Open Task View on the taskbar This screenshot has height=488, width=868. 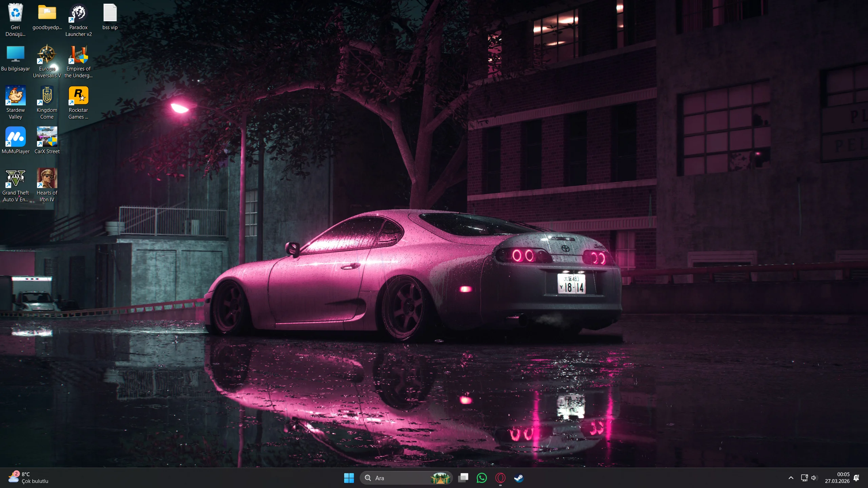463,478
